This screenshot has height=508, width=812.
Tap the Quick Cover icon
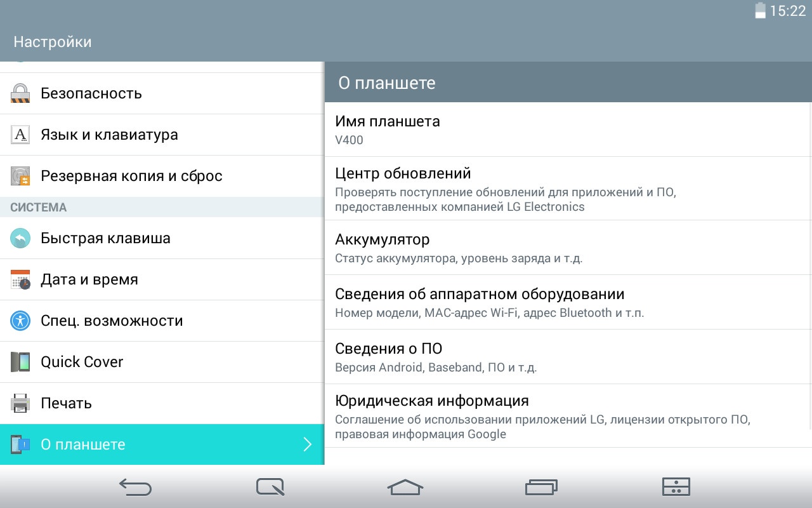click(20, 362)
